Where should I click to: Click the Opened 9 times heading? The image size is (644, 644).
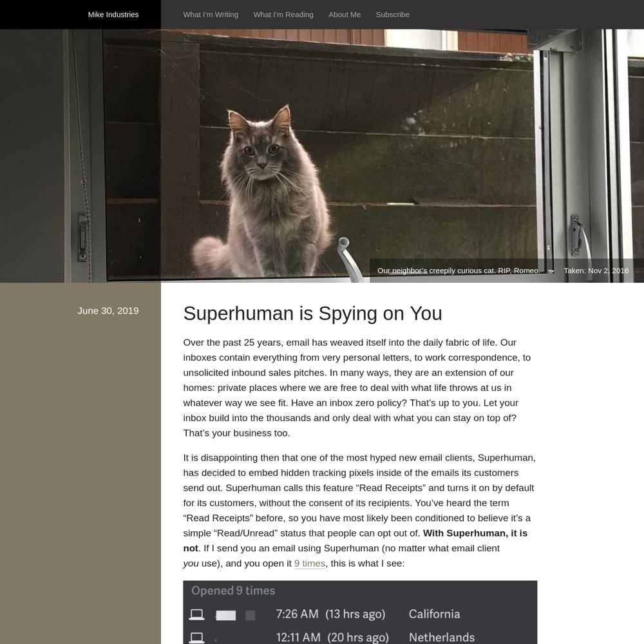click(233, 591)
